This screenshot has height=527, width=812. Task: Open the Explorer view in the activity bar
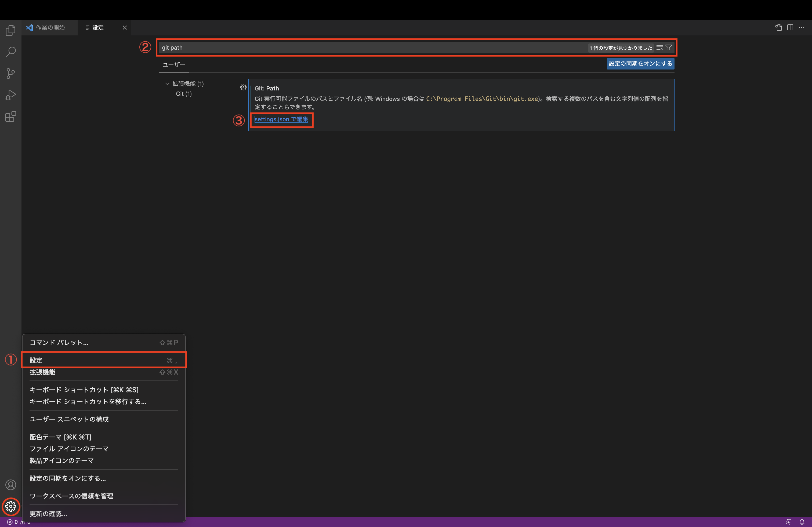(x=10, y=30)
